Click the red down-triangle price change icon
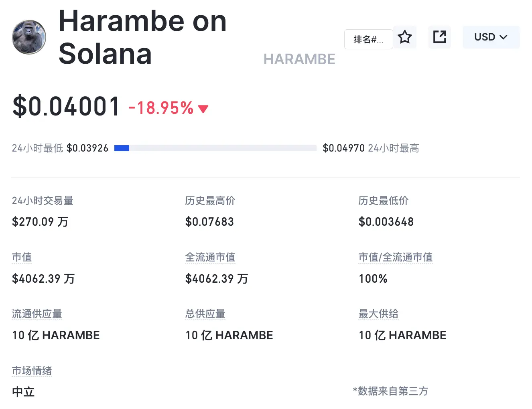The image size is (532, 409). click(x=203, y=109)
